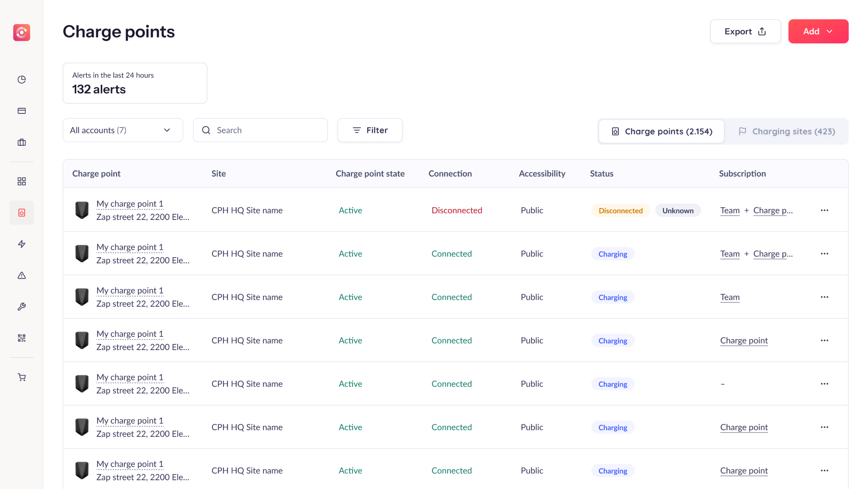Screen dimensions: 868x489
Task: Click the Export button
Action: coord(745,31)
